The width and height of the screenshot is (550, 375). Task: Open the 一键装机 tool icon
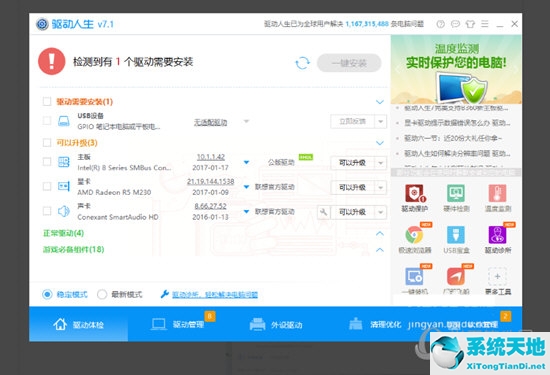tap(415, 277)
